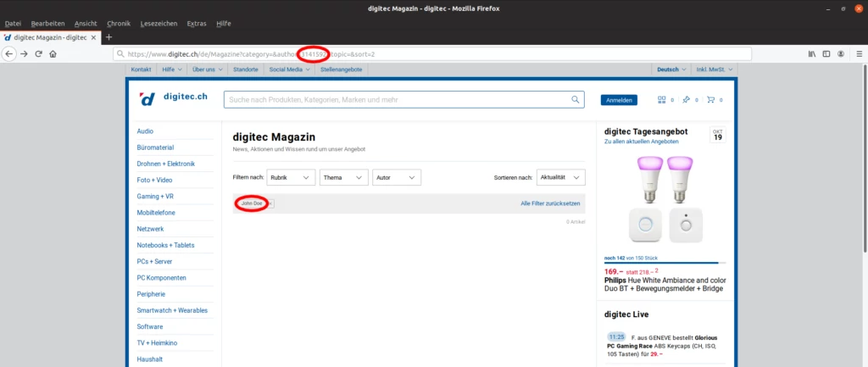This screenshot has width=868, height=367.
Task: Select the TV + Heimkino category
Action: (157, 343)
